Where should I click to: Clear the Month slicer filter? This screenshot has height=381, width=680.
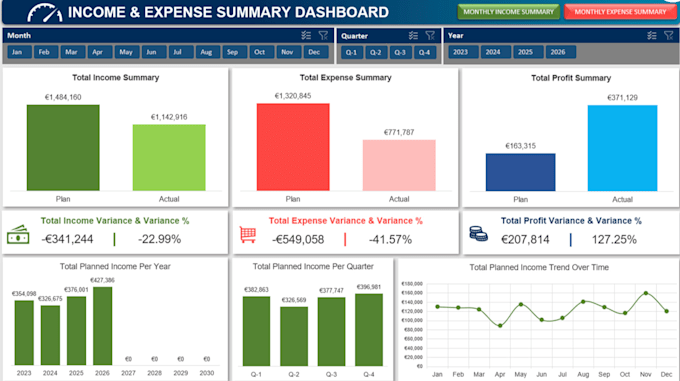[323, 36]
